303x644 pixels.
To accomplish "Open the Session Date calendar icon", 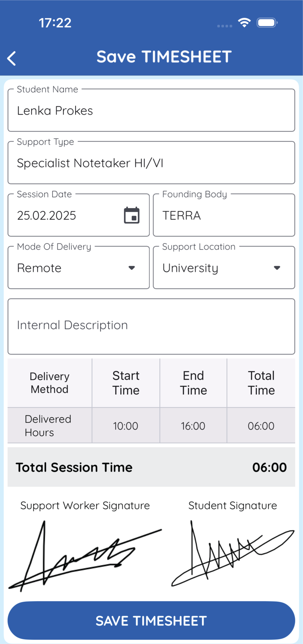I will 132,215.
